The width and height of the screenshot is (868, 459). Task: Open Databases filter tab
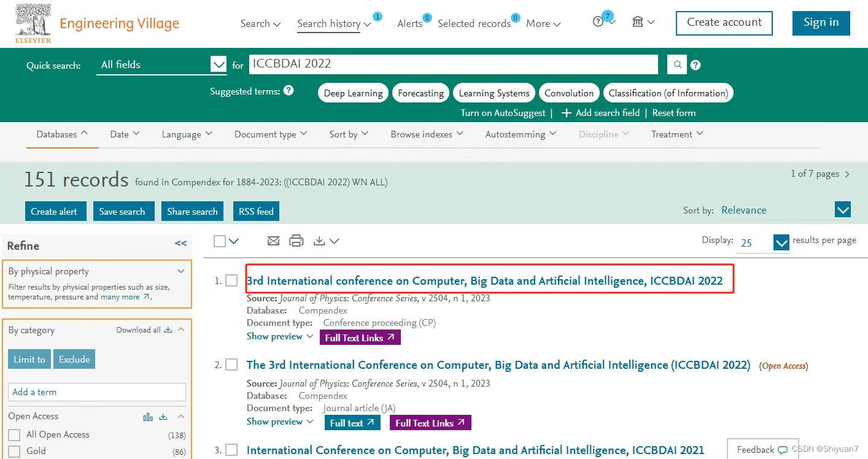click(62, 134)
